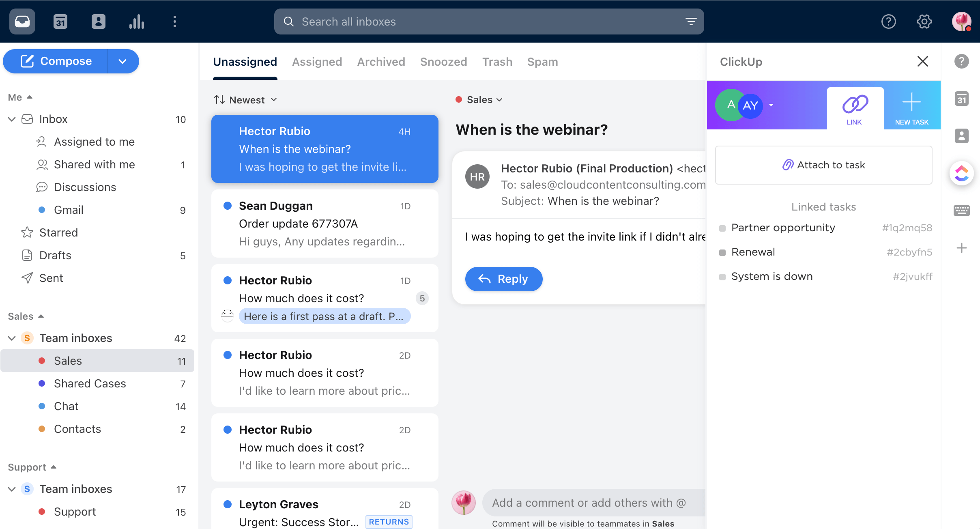The height and width of the screenshot is (529, 980).
Task: Switch to the Snoozed tab
Action: click(x=443, y=62)
